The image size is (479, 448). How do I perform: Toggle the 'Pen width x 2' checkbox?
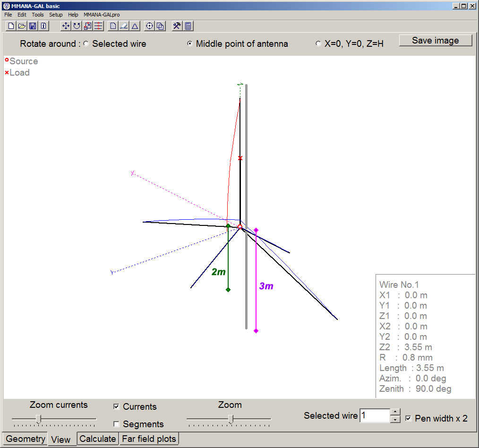pos(408,418)
